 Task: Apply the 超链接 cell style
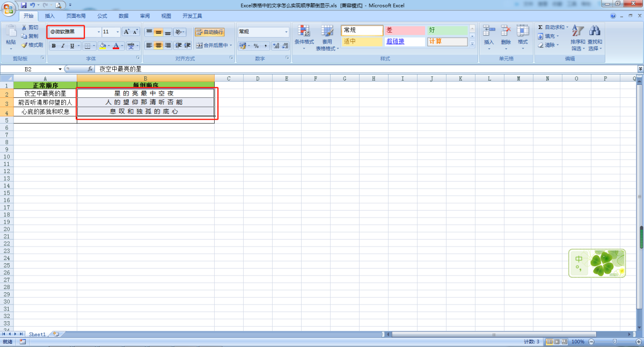click(405, 42)
